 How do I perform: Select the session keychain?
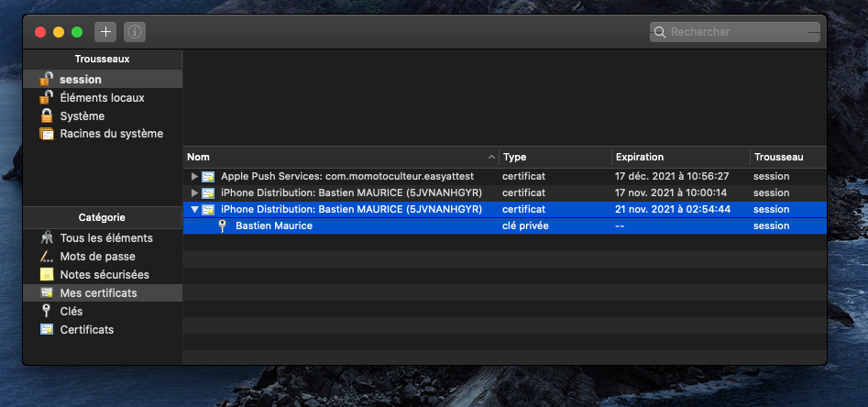[x=81, y=80]
